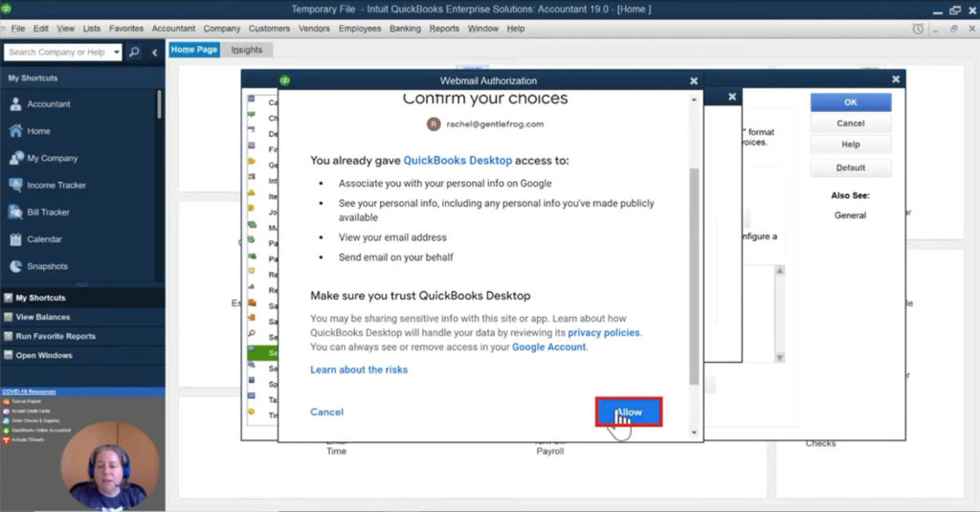Open Snapshots from the shortcuts

[16, 266]
